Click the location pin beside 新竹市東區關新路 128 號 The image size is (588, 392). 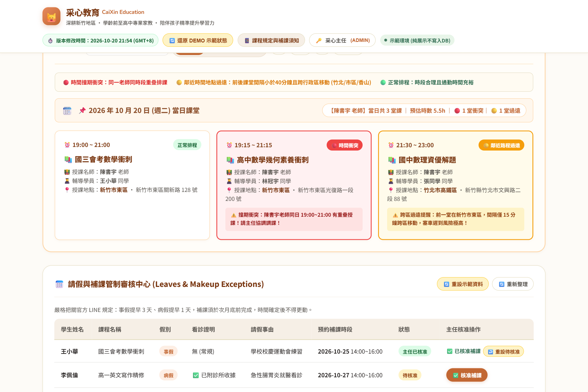click(x=67, y=190)
